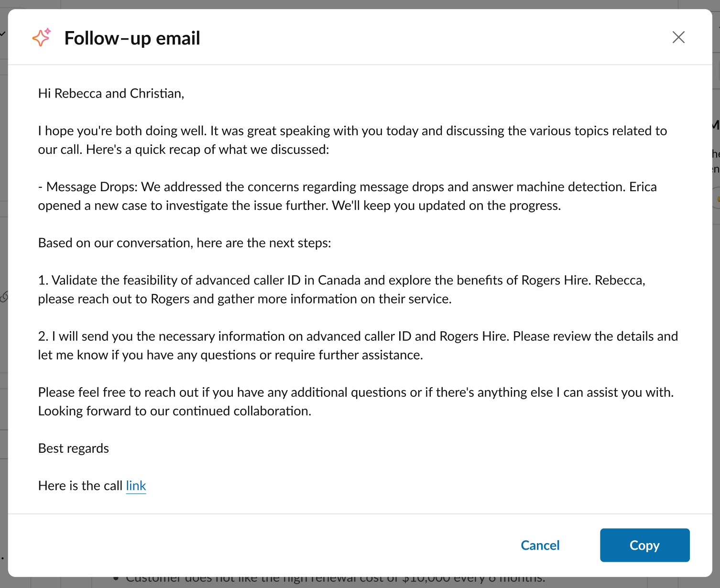Image resolution: width=720 pixels, height=588 pixels.
Task: Click the 'Best regards' sign-off line
Action: pyautogui.click(x=74, y=448)
